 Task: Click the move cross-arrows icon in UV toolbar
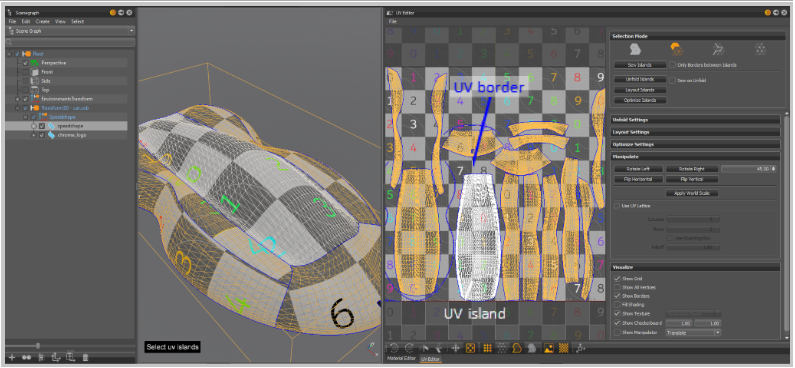pyautogui.click(x=455, y=348)
